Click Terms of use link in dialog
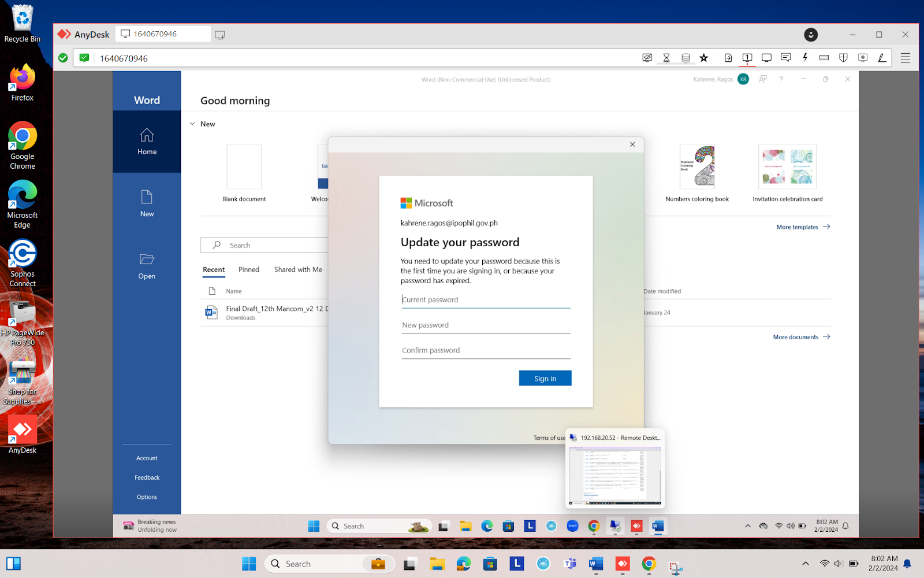This screenshot has height=578, width=924. (549, 438)
